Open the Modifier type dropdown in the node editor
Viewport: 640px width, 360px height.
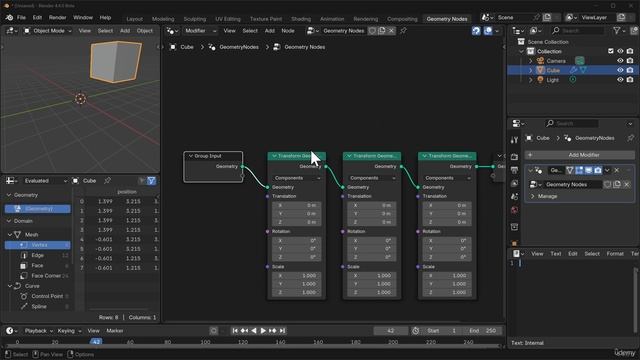point(200,31)
